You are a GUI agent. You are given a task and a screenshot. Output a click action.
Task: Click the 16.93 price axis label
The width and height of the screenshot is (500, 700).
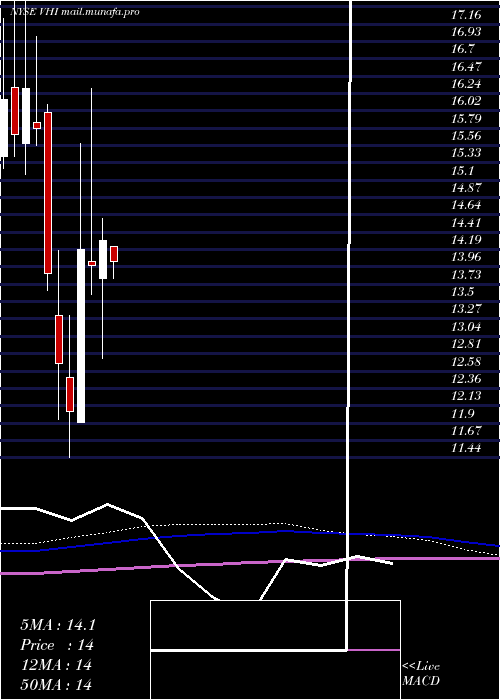(466, 32)
